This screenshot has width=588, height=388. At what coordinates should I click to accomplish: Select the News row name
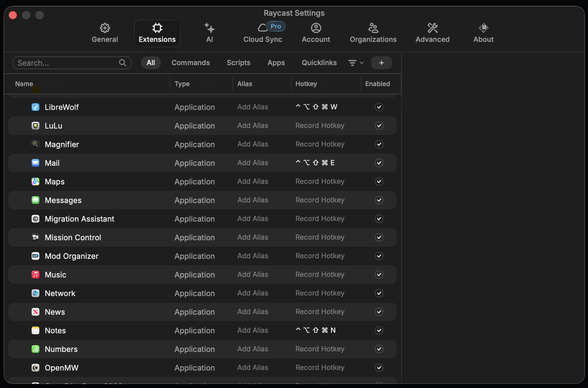point(55,312)
